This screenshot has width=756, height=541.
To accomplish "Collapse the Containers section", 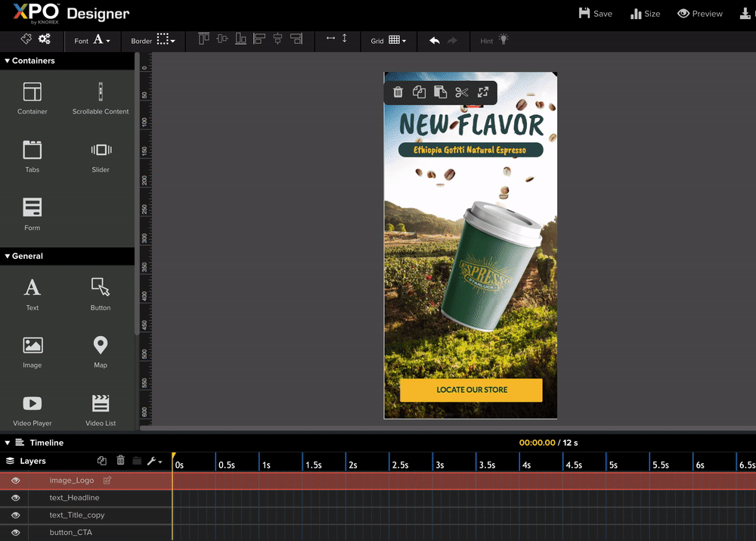I will pos(8,61).
